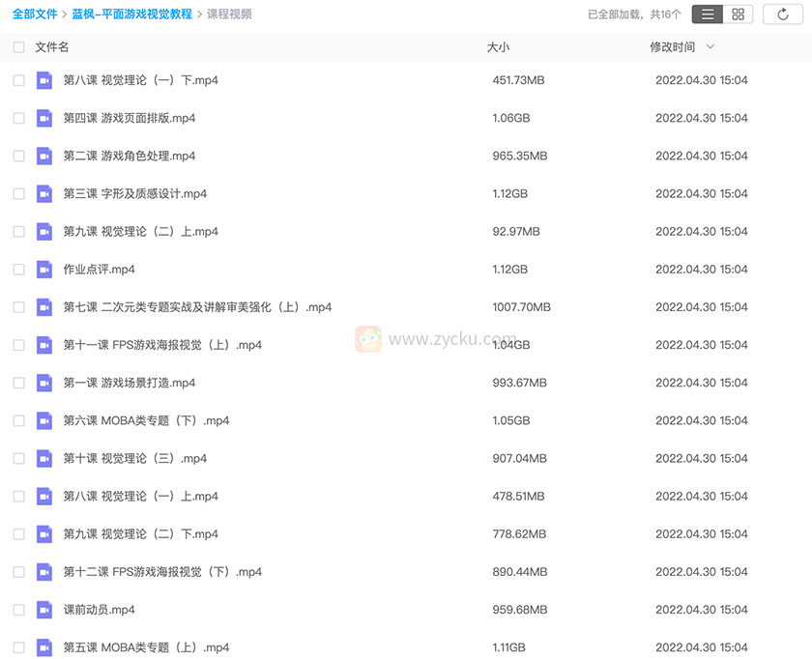Expand the 修改时间 sort arrow
The height and width of the screenshot is (659, 812).
710,47
